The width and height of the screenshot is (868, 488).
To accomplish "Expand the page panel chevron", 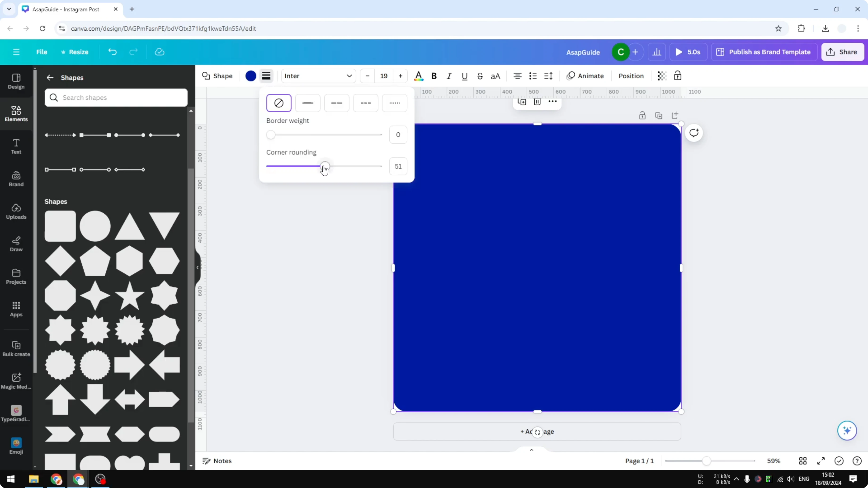I will pos(531,450).
